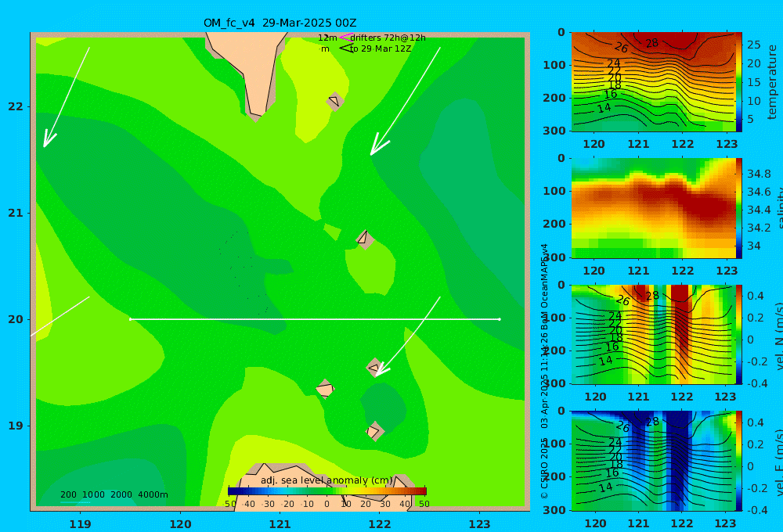783x532 pixels.
Task: Click the black arrow legend symbol
Action: pos(345,49)
